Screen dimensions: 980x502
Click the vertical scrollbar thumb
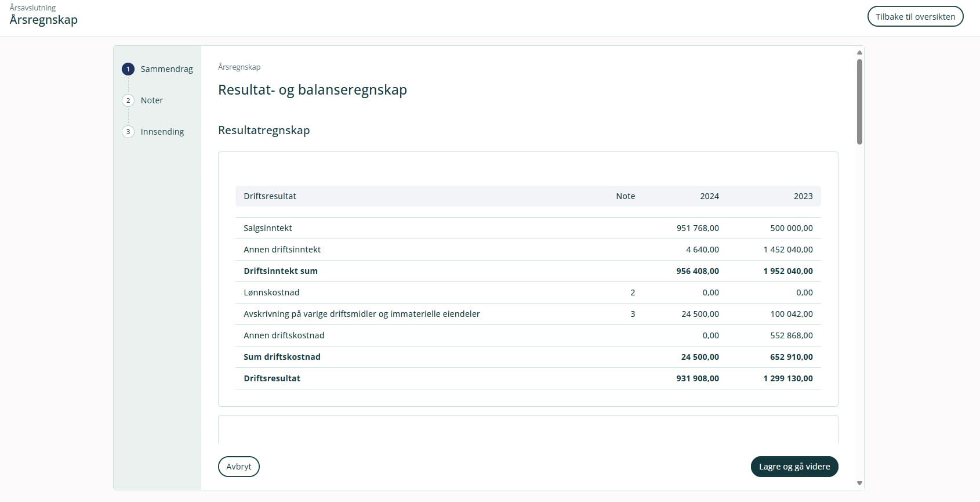859,102
